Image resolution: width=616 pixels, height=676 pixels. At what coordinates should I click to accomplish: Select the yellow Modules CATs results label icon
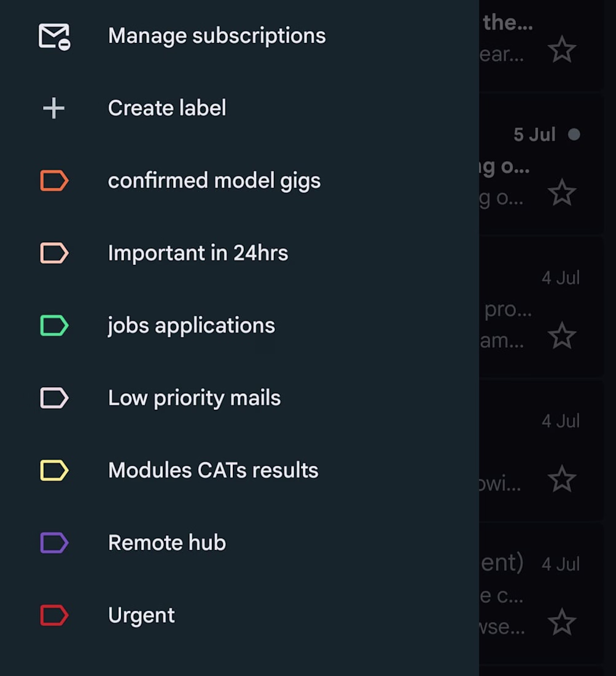(54, 470)
